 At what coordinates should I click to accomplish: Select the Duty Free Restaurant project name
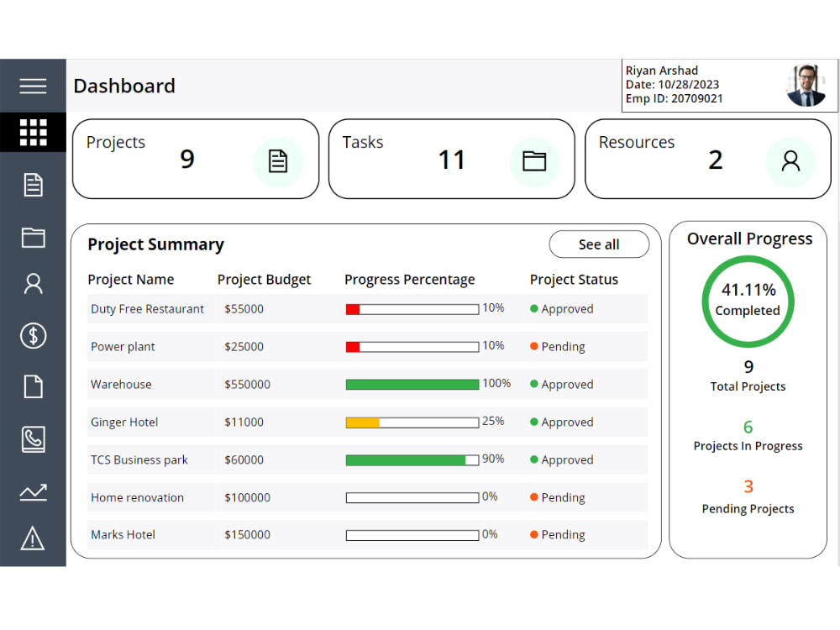tap(147, 308)
